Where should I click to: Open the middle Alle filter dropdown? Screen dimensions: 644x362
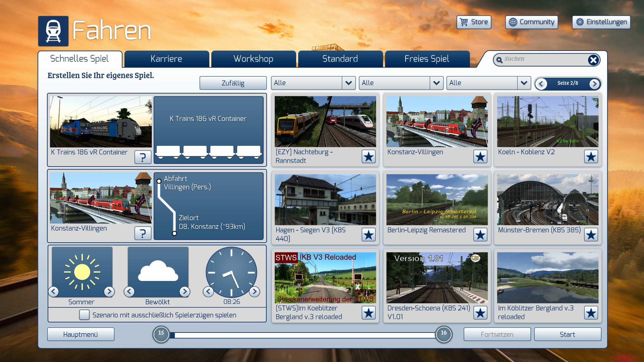(436, 83)
